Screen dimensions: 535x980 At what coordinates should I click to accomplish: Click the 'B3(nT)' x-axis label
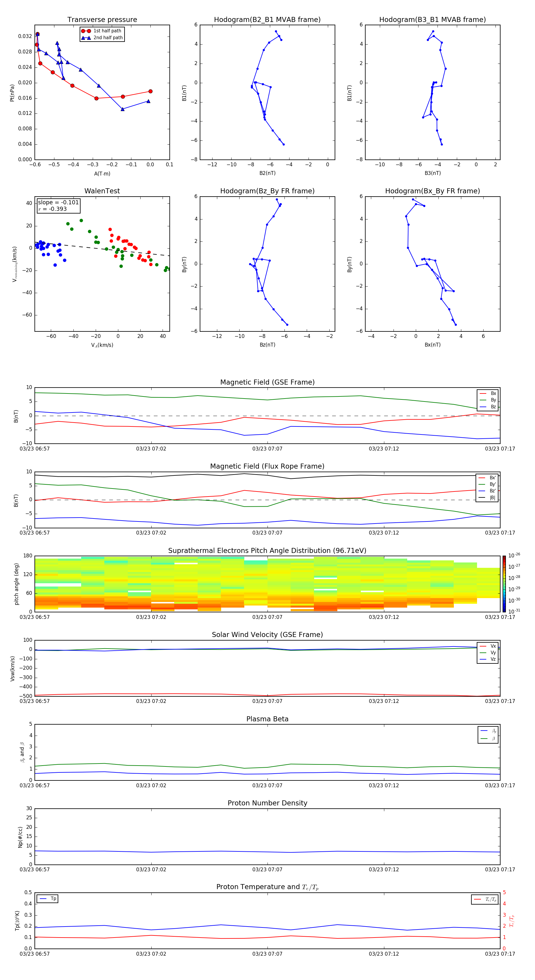click(x=432, y=173)
